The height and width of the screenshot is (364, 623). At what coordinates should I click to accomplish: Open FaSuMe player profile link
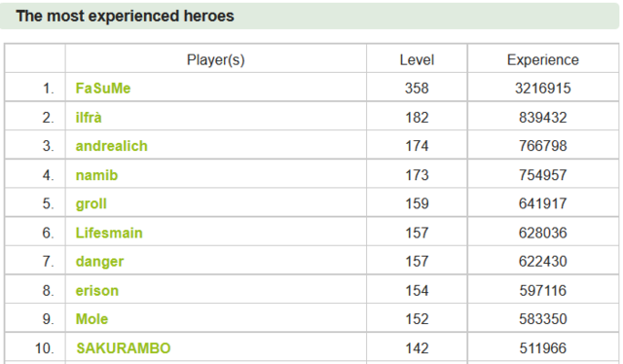click(103, 89)
